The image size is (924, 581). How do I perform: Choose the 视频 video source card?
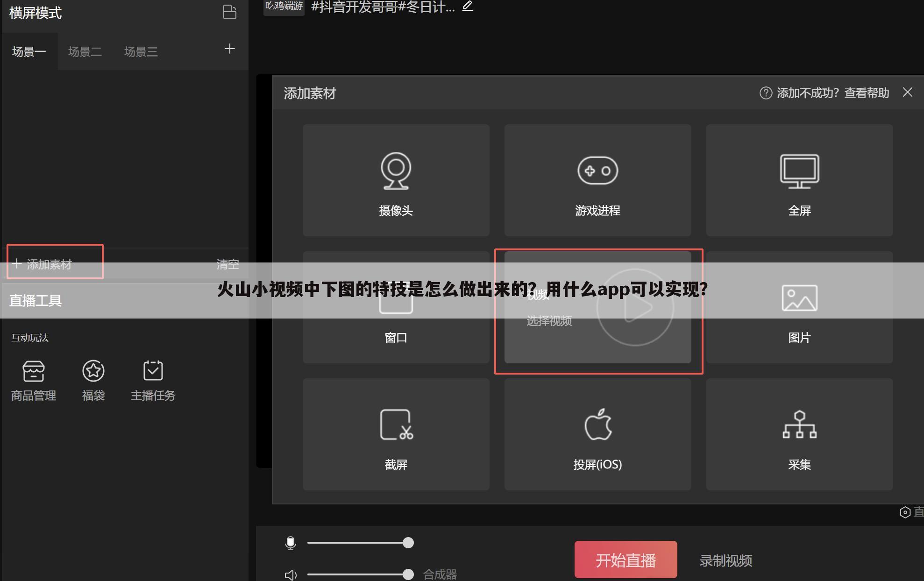(x=597, y=307)
